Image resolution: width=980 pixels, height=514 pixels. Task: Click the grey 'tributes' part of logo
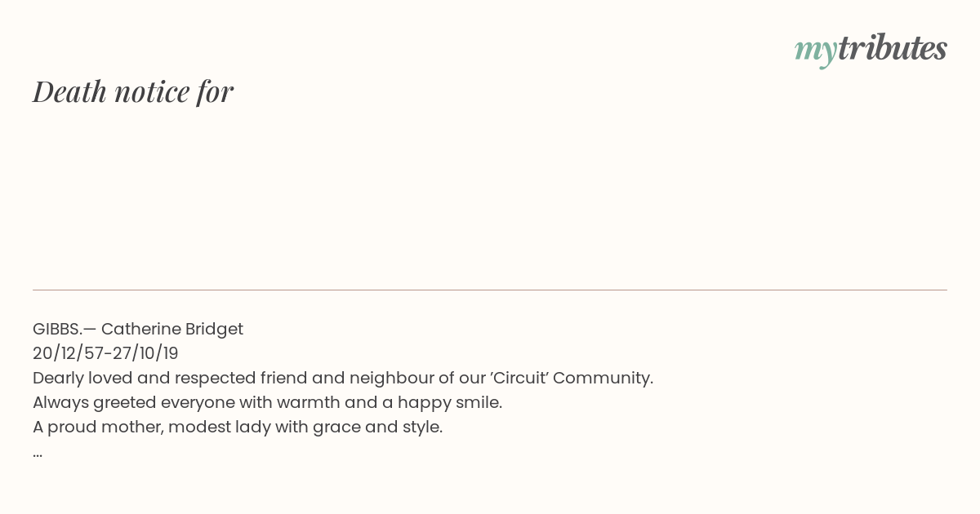(893, 47)
